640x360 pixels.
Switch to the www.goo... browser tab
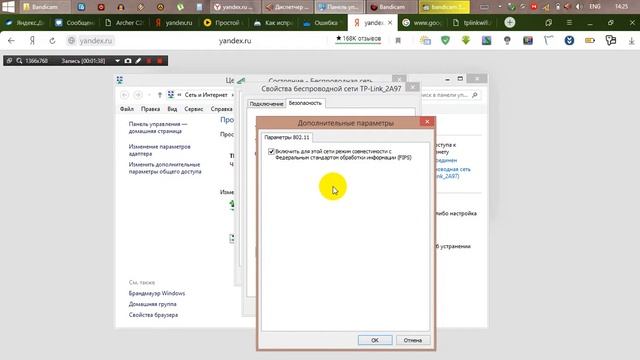(x=422, y=23)
